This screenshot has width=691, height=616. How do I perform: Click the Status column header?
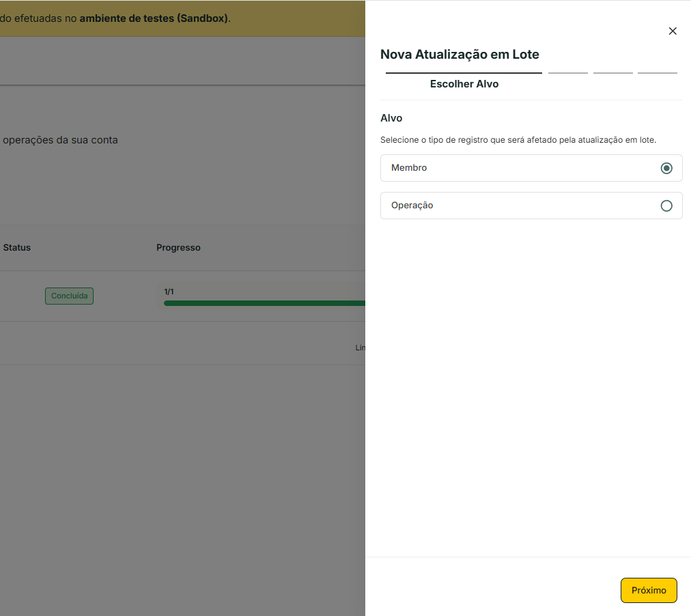click(x=17, y=247)
